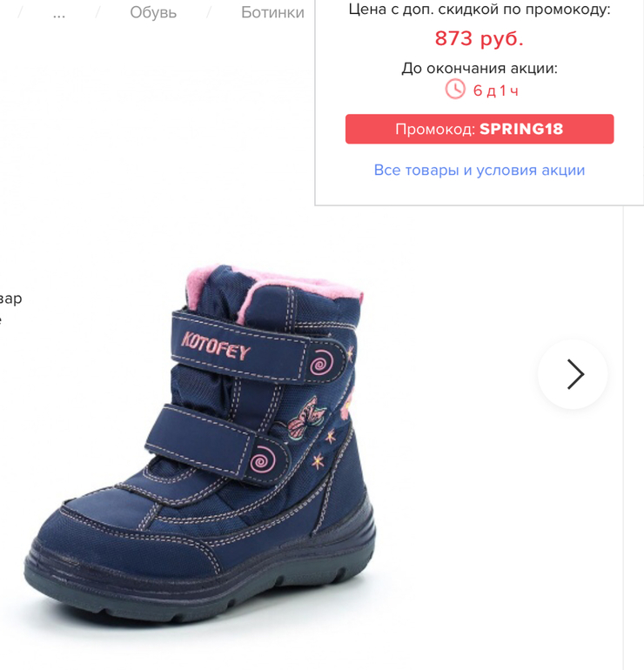Open the Ботинки breadcrumb category
This screenshot has width=644, height=670.
click(x=272, y=12)
